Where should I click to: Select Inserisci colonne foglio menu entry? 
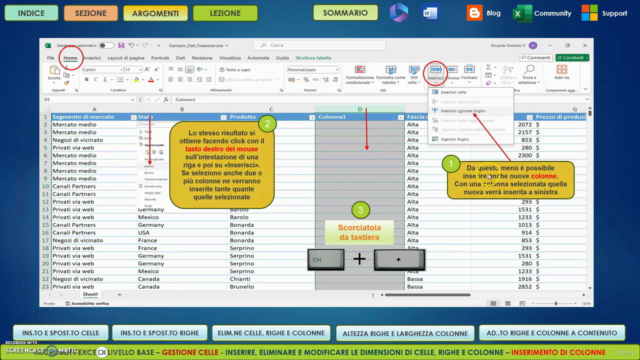[470, 111]
